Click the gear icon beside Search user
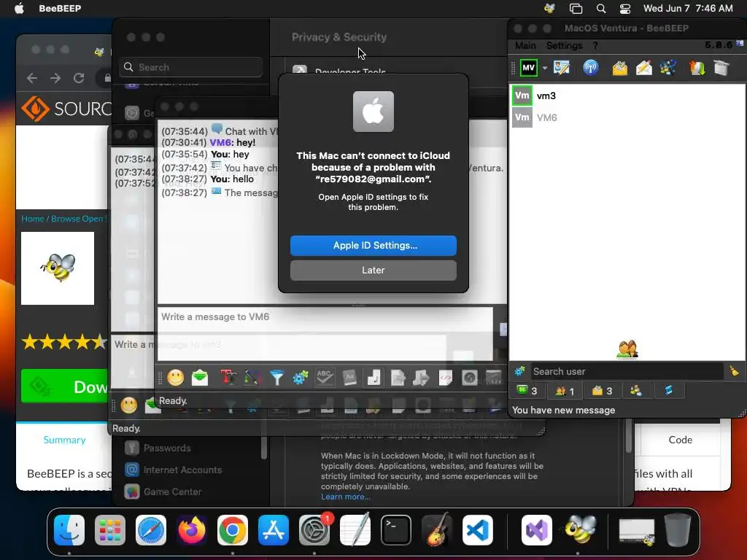747x560 pixels. [519, 371]
